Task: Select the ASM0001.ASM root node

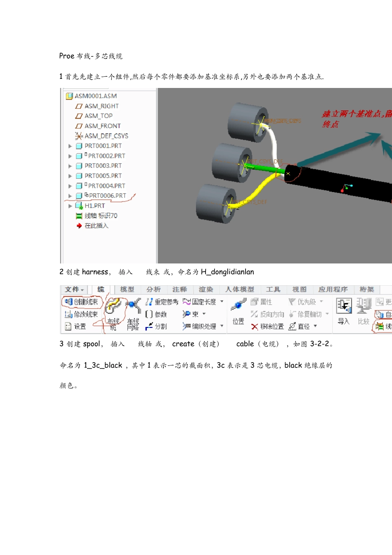Action: pos(92,96)
